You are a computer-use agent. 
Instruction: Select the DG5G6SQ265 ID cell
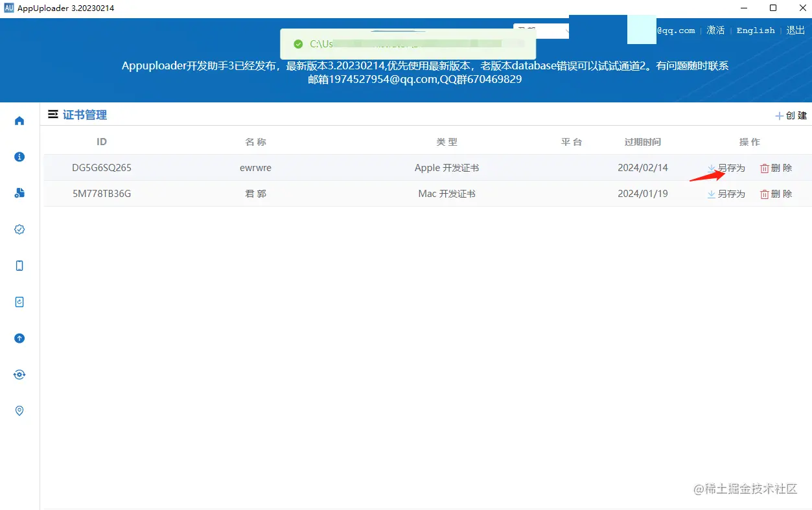(x=102, y=168)
